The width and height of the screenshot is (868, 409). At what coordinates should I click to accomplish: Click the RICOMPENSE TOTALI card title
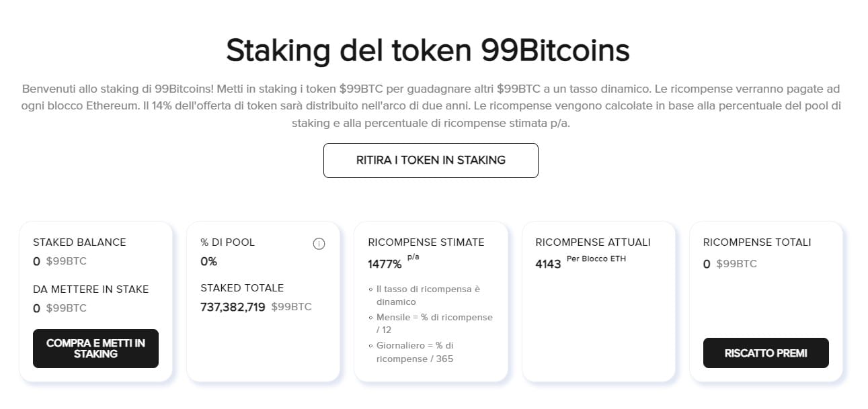tap(757, 242)
